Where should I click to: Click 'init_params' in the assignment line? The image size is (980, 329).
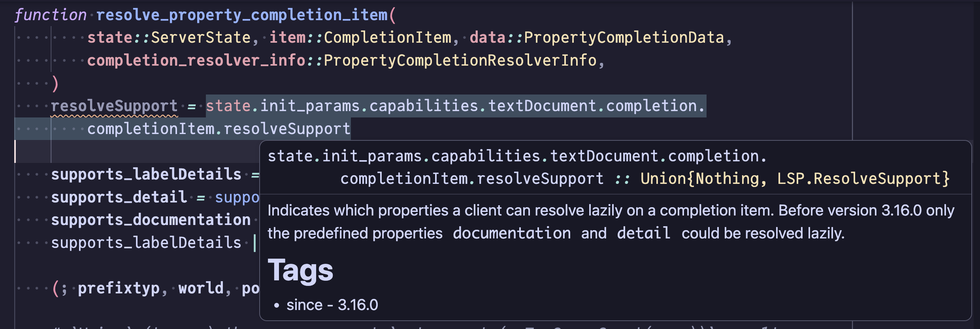click(310, 106)
